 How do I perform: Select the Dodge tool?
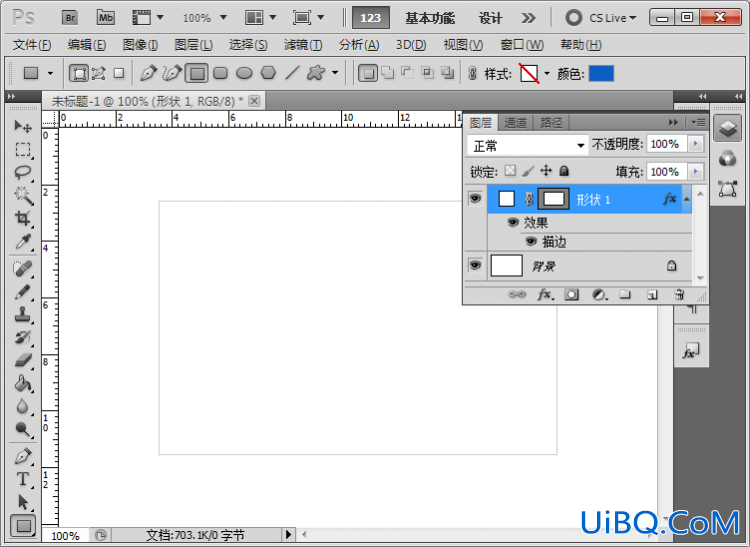click(x=22, y=429)
